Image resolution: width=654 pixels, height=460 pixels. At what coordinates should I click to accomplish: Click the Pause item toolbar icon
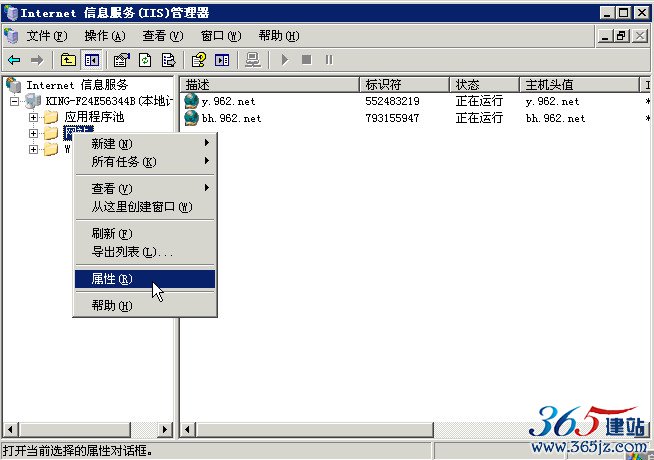(x=329, y=60)
